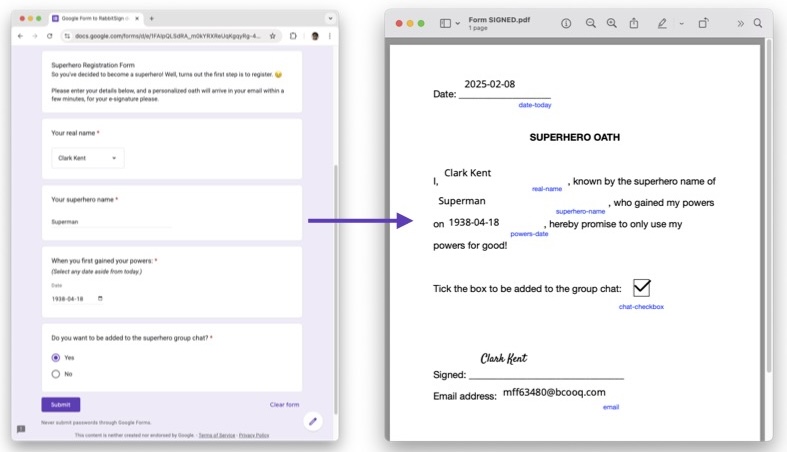This screenshot has width=787, height=452.
Task: Select the Yes radio button
Action: (x=56, y=358)
